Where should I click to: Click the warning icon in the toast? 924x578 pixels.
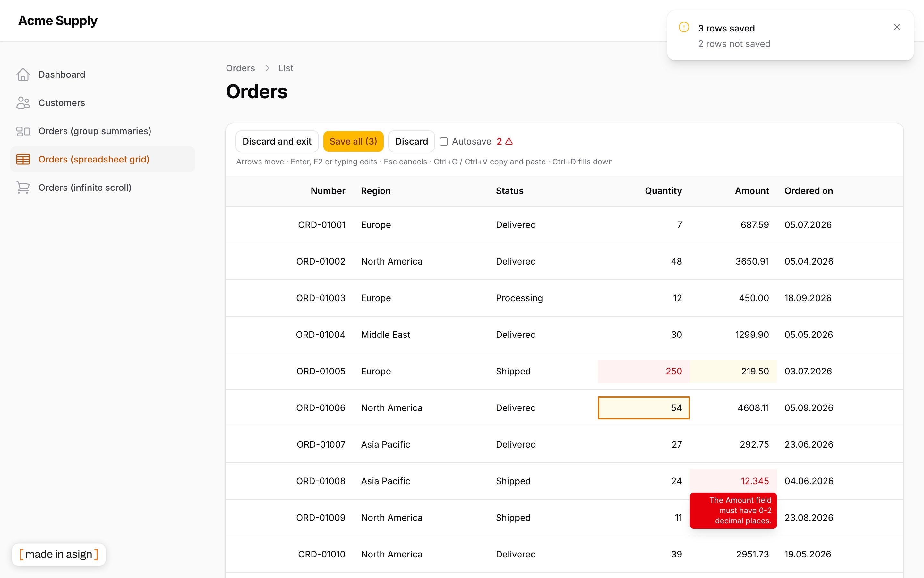click(684, 27)
